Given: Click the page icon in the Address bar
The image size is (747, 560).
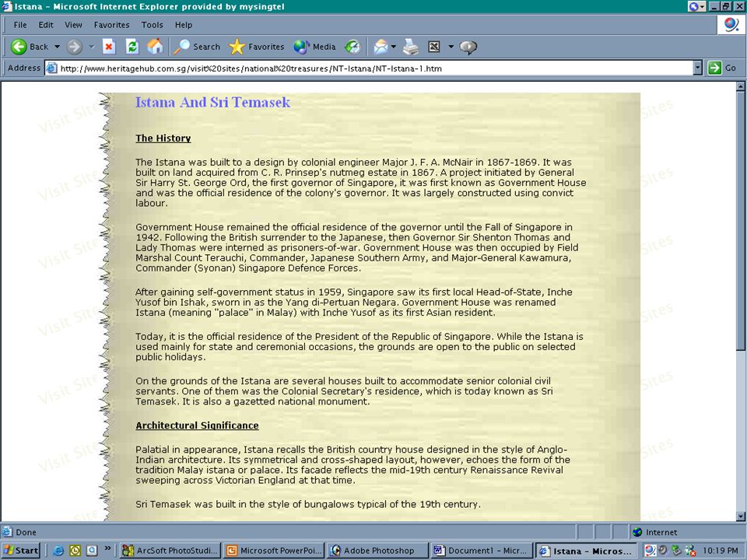Looking at the screenshot, I should point(51,68).
